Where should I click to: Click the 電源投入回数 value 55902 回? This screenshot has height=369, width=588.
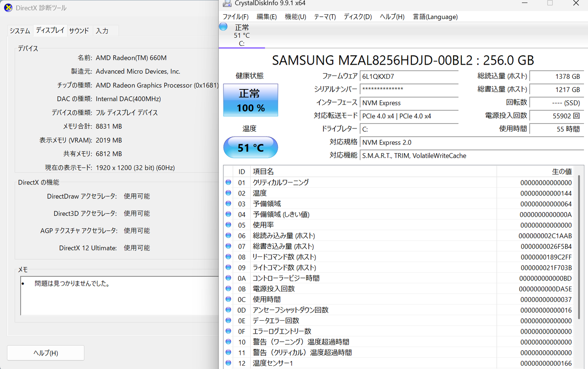click(x=556, y=116)
